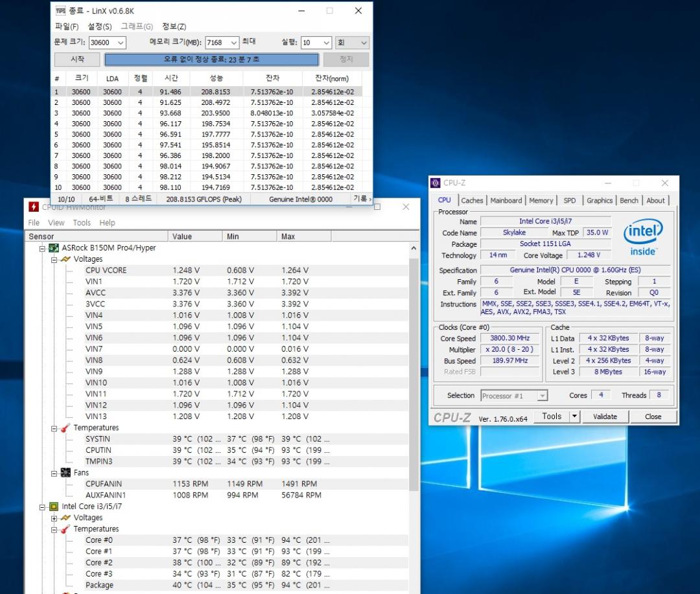Click the Validate button in CPU-Z
700x594 pixels.
605,417
